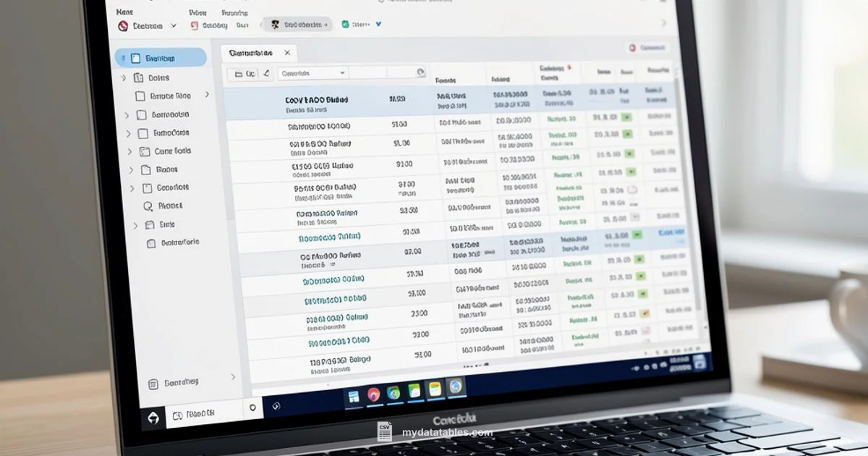
Task: Click the leftmost menu bar item
Action: coord(124,12)
